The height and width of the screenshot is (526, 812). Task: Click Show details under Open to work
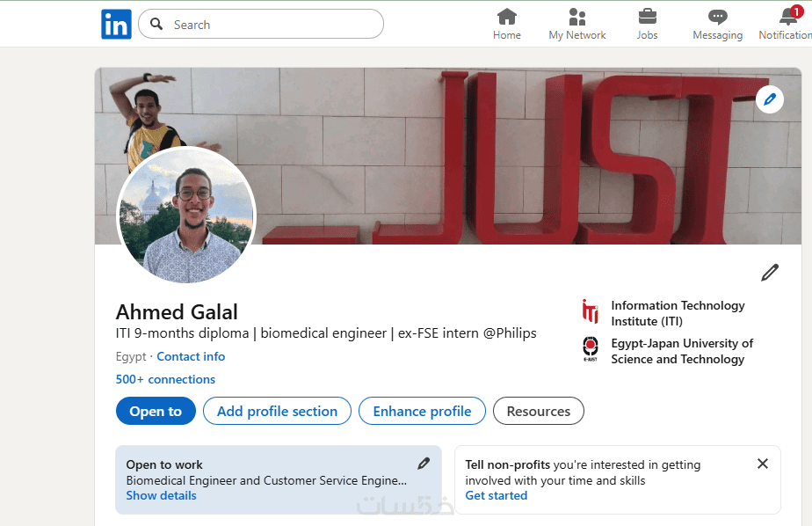point(161,495)
